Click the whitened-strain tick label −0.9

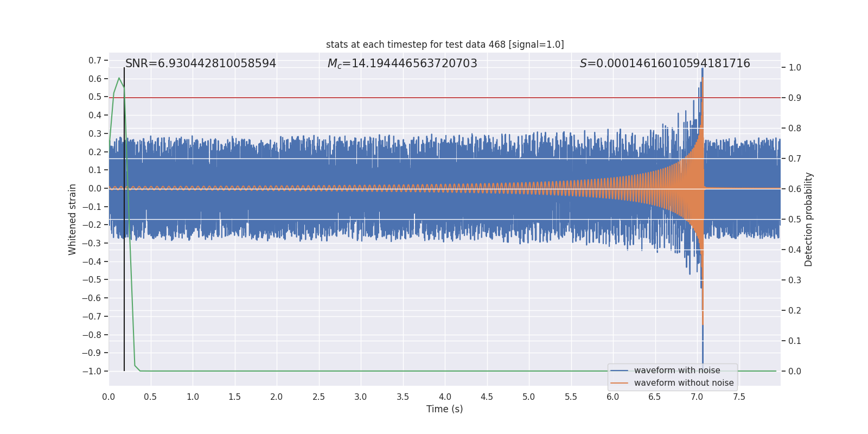pos(92,353)
